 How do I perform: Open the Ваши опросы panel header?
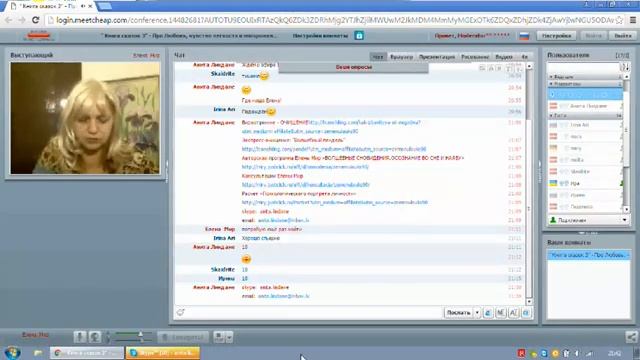tap(353, 67)
